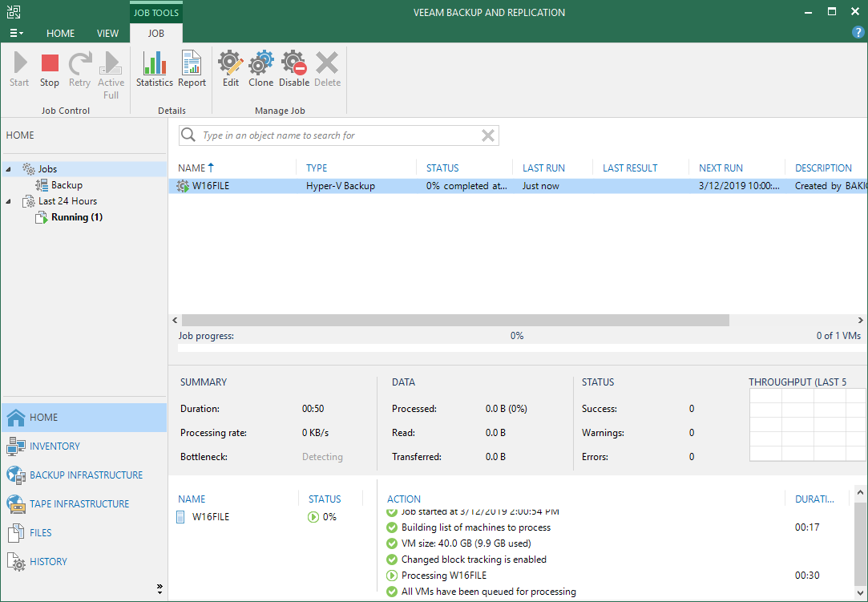The image size is (868, 602).
Task: Select 'Building list of machines to process' entry
Action: [x=475, y=527]
